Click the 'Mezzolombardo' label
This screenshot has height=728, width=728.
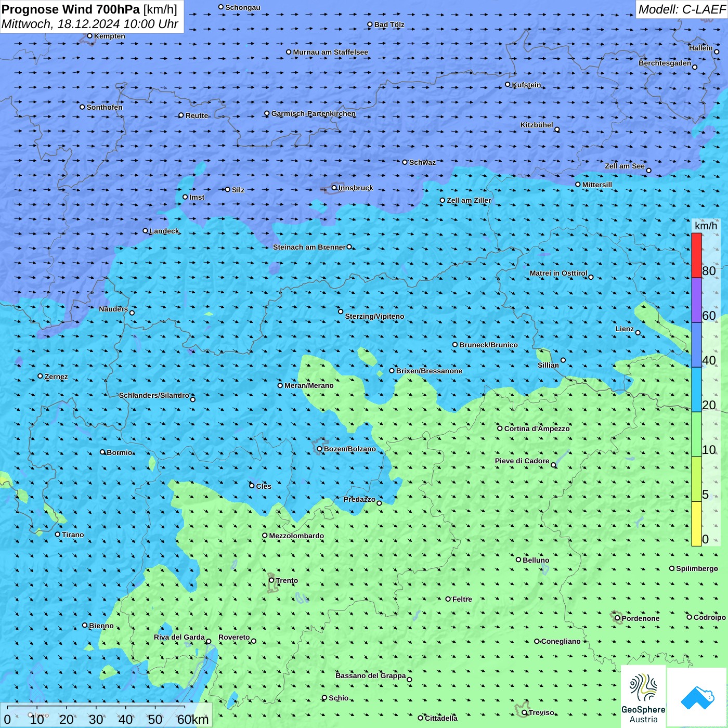tap(296, 536)
